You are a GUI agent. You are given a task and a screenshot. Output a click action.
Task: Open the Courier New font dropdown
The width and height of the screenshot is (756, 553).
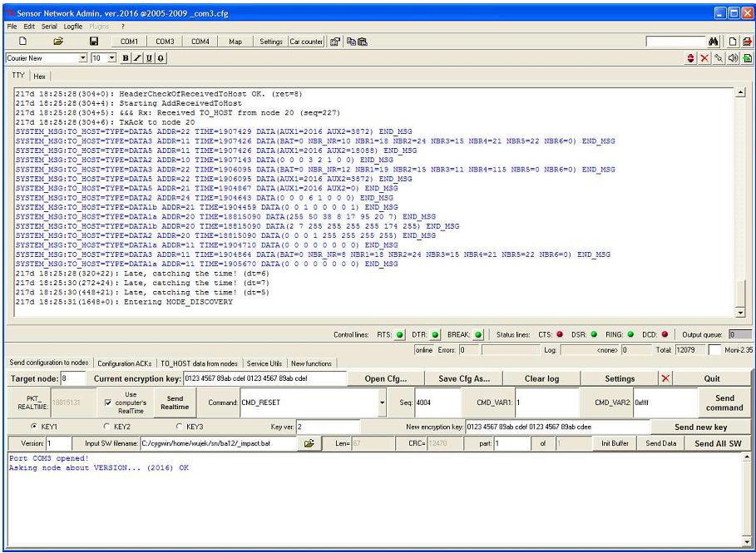(x=83, y=58)
